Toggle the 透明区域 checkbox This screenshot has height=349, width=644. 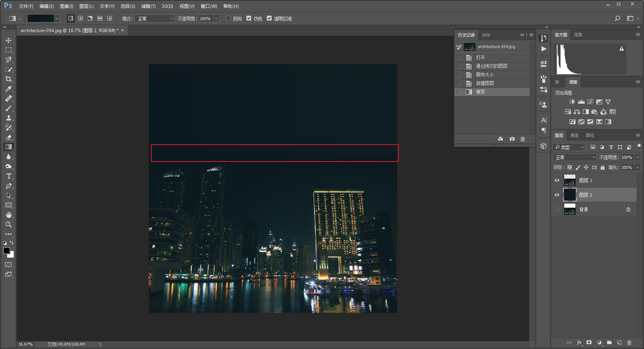point(269,18)
